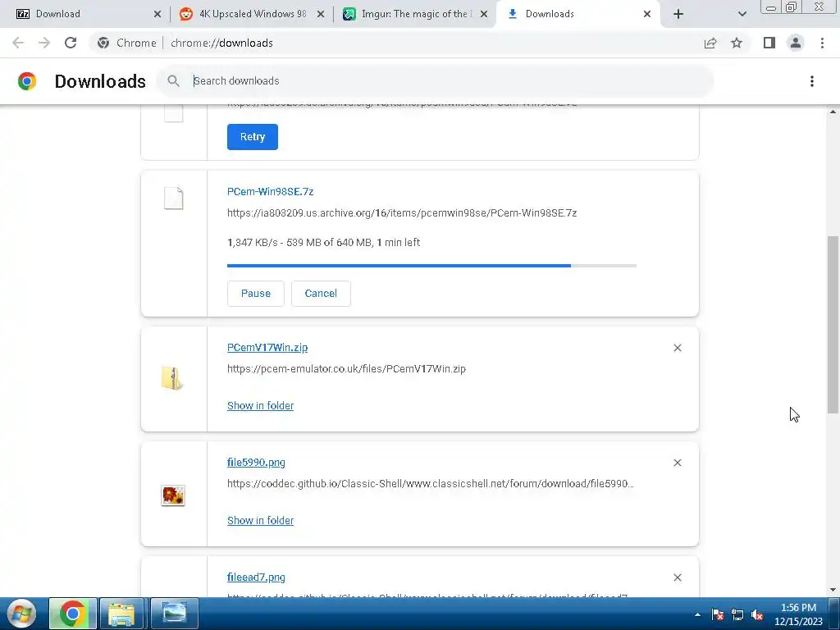This screenshot has width=840, height=630.
Task: Open the fileead7.png file link
Action: pyautogui.click(x=256, y=577)
